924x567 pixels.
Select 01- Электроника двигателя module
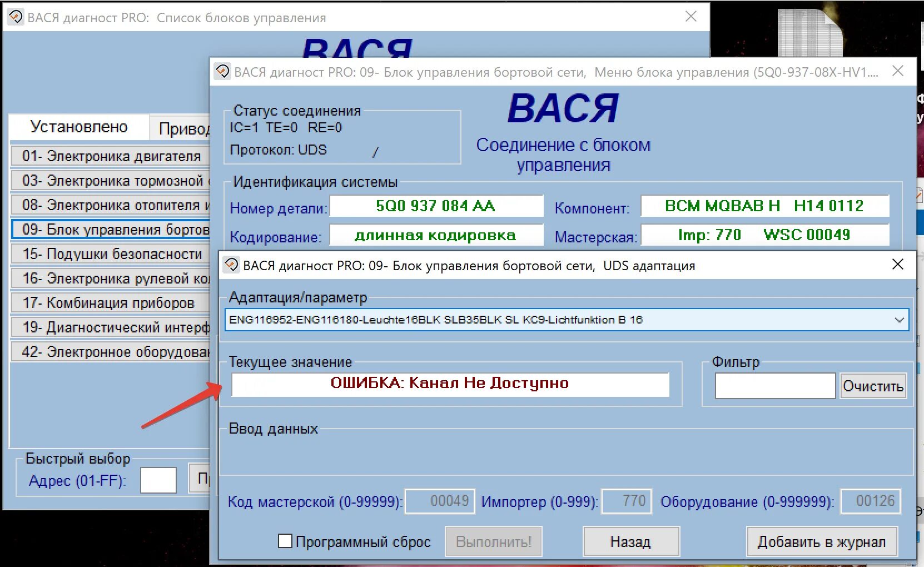pyautogui.click(x=110, y=156)
